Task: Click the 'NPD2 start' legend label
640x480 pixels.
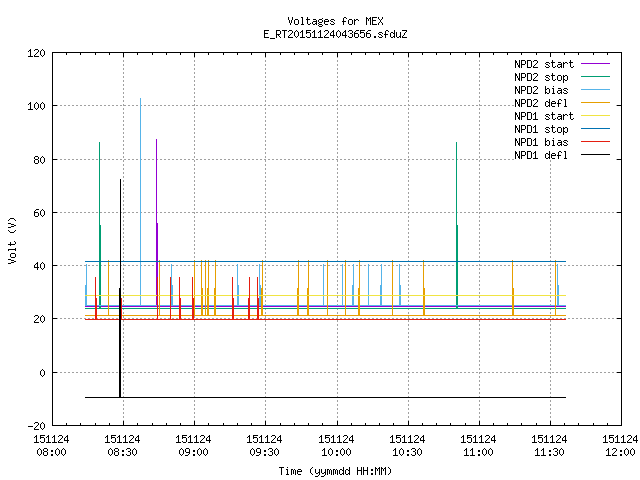Action: pyautogui.click(x=544, y=64)
